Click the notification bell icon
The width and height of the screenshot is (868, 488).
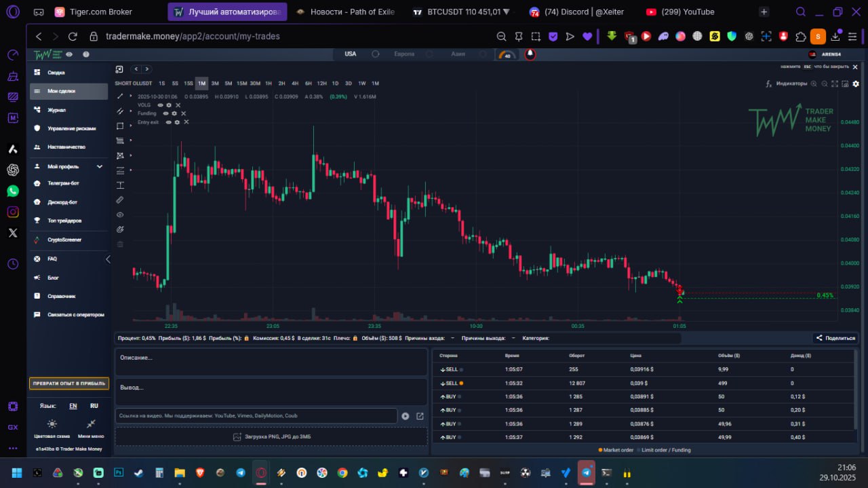[x=530, y=54]
